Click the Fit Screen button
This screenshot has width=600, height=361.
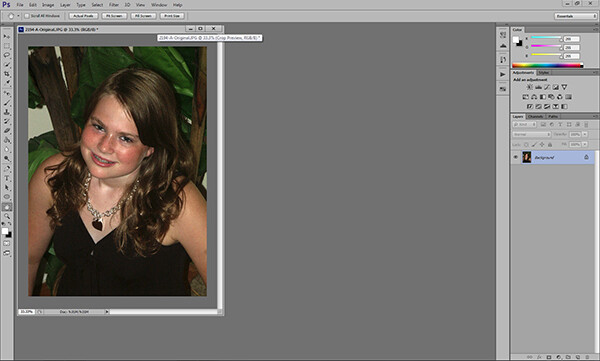(x=114, y=16)
